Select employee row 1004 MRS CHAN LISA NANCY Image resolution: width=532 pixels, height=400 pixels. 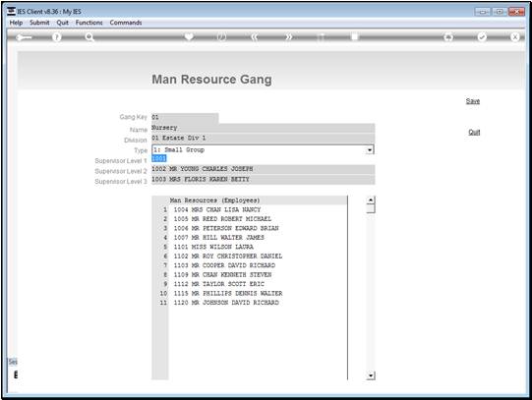click(217, 210)
